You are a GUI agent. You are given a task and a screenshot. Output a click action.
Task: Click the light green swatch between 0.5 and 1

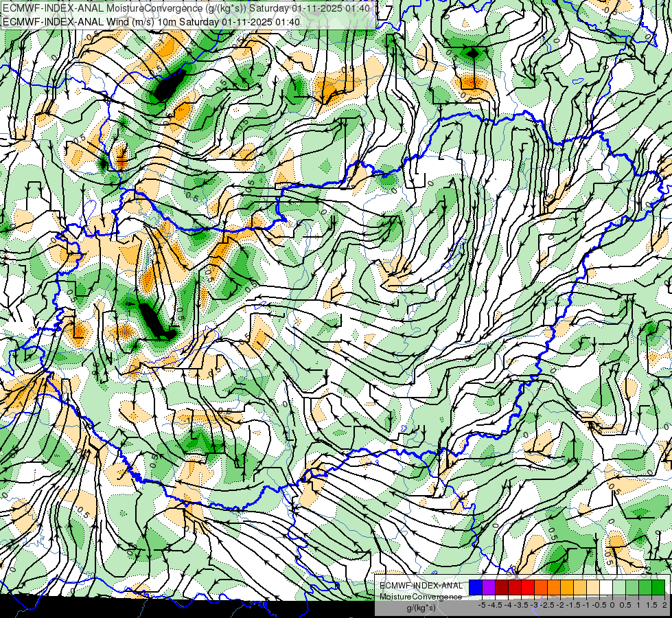(632, 588)
